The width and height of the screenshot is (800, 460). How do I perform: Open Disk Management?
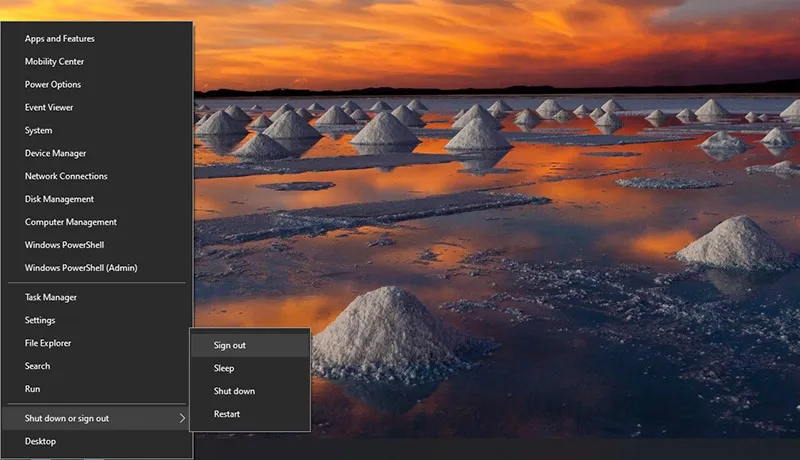[59, 200]
